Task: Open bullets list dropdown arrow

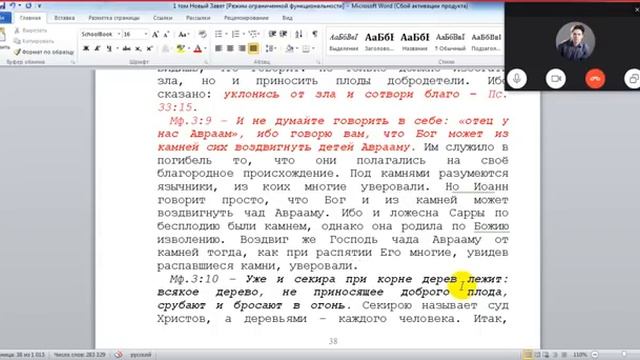Action: pyautogui.click(x=226, y=34)
